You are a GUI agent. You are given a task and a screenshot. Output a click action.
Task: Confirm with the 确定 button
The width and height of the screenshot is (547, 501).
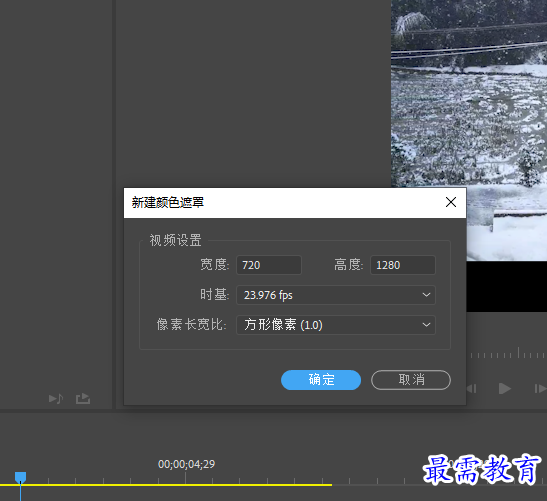coord(321,380)
